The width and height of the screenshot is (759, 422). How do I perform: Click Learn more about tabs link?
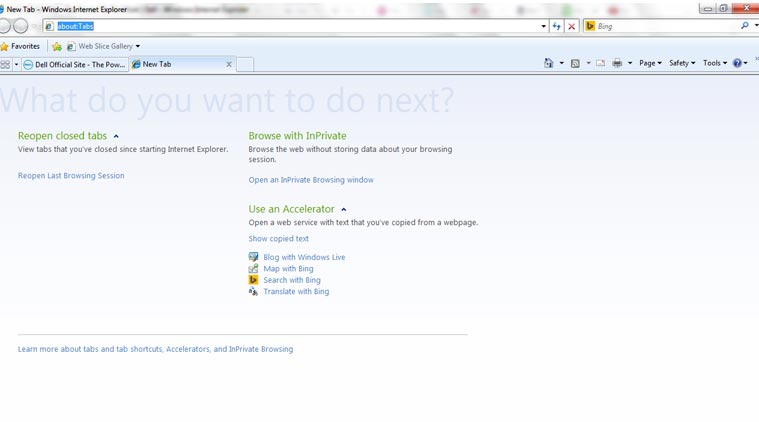click(x=155, y=349)
